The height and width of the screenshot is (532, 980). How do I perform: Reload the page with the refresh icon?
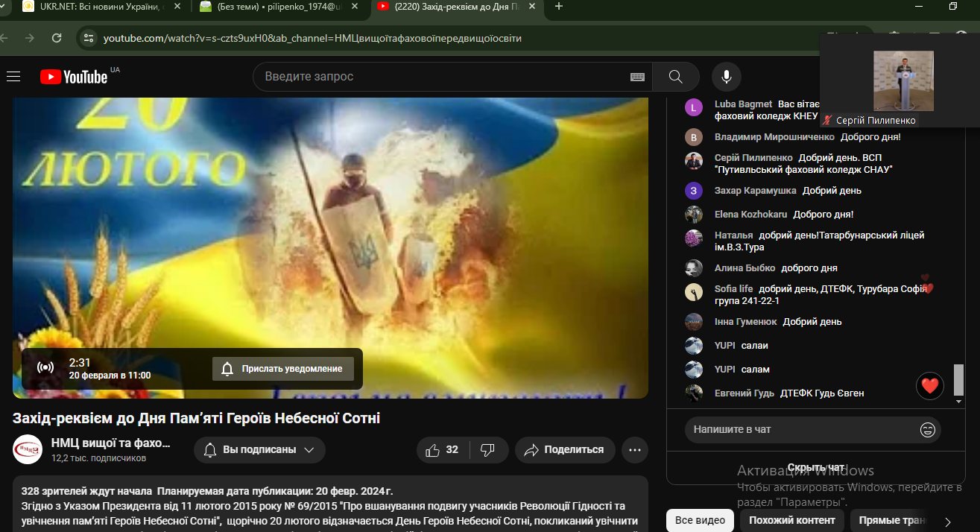[x=57, y=38]
